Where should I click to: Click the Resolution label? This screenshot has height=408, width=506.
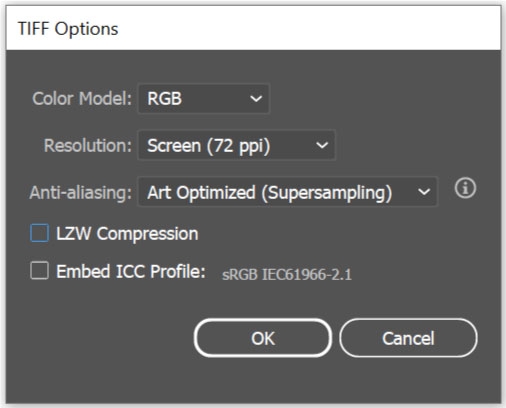point(88,146)
